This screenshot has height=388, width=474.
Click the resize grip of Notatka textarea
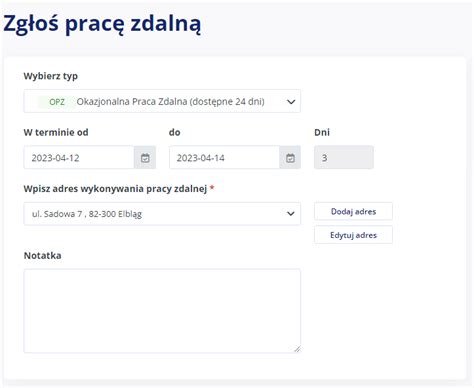tap(297, 349)
